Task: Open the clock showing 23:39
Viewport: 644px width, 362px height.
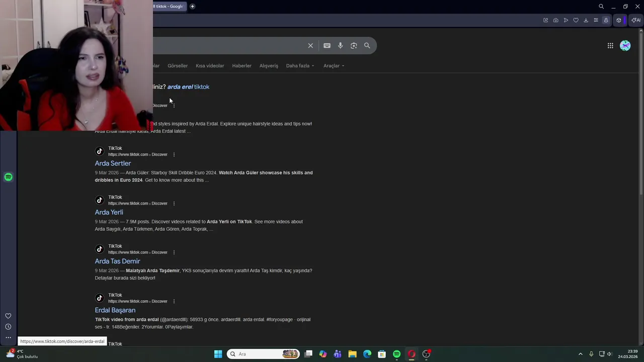Action: pyautogui.click(x=628, y=354)
